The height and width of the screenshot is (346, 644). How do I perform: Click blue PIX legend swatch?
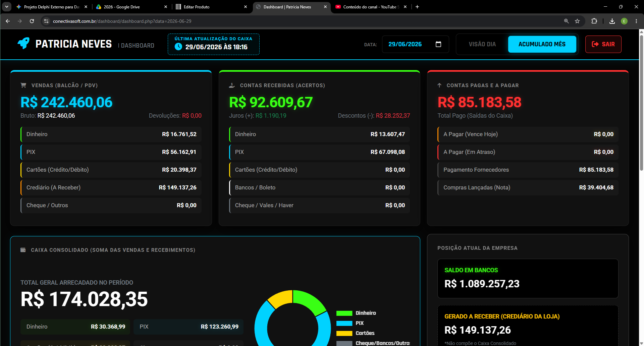tap(344, 323)
